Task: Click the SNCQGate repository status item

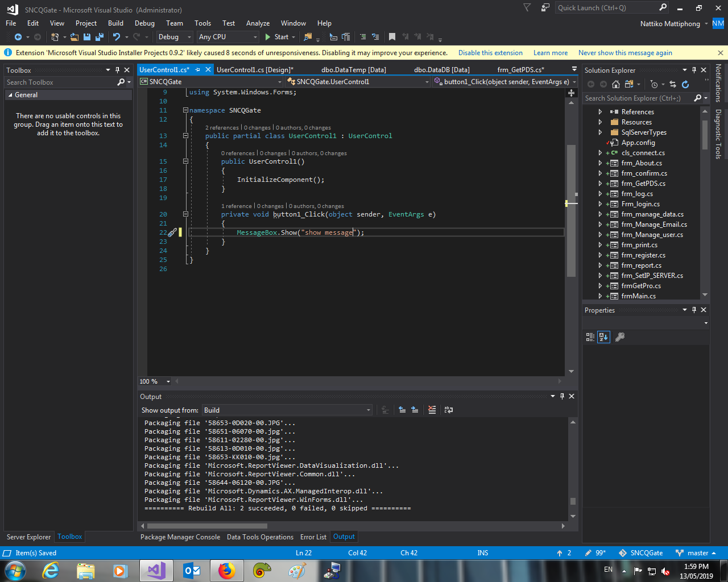Action: tap(641, 553)
